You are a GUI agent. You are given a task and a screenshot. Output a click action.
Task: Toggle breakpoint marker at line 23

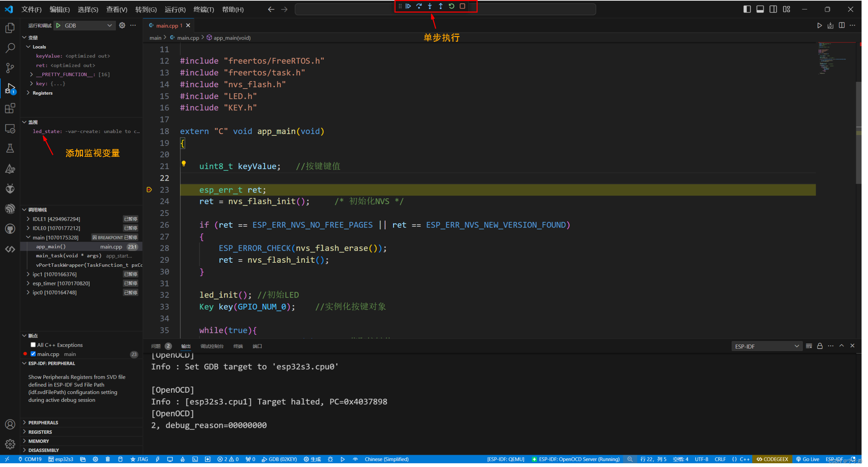coord(149,190)
